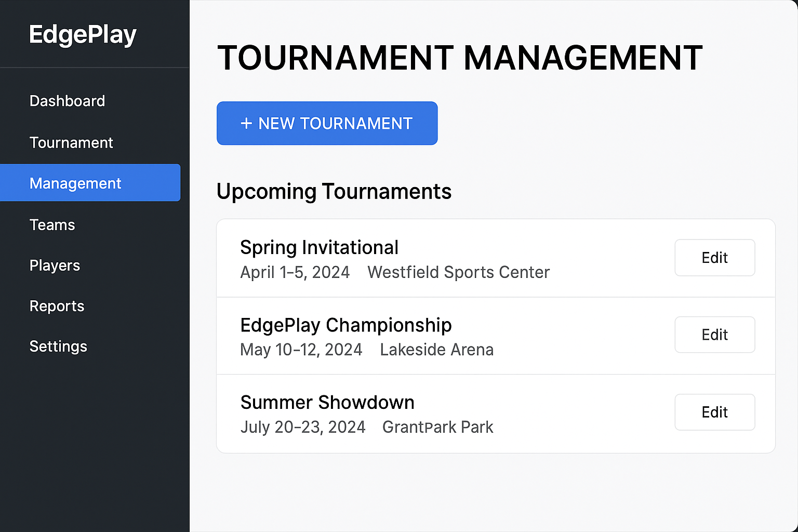Click the Tournament Management title
Viewport: 798px width, 532px height.
click(460, 57)
